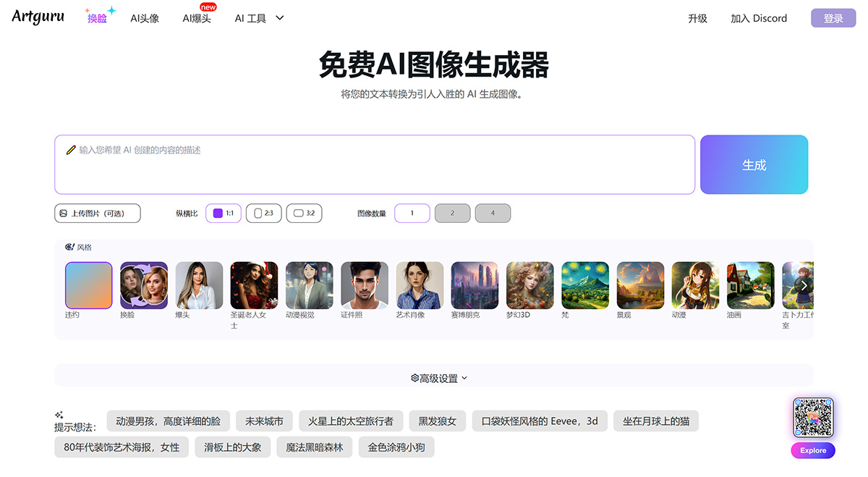Image resolution: width=868 pixels, height=477 pixels.
Task: Open the AI 工具 dropdown menu
Action: click(258, 18)
